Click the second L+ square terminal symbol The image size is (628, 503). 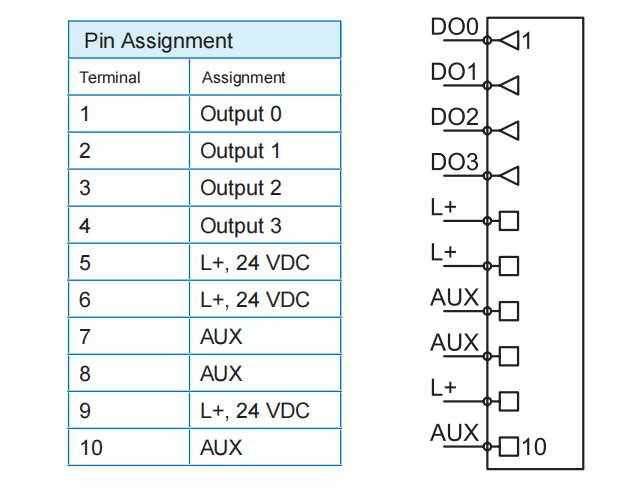tap(509, 266)
